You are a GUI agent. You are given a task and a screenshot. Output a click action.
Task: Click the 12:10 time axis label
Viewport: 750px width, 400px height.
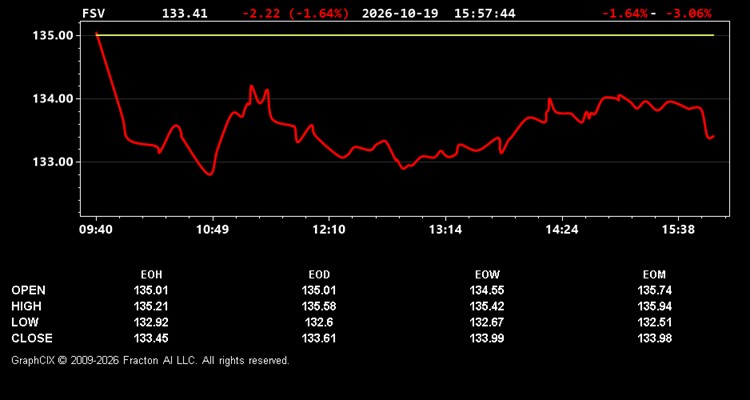329,230
